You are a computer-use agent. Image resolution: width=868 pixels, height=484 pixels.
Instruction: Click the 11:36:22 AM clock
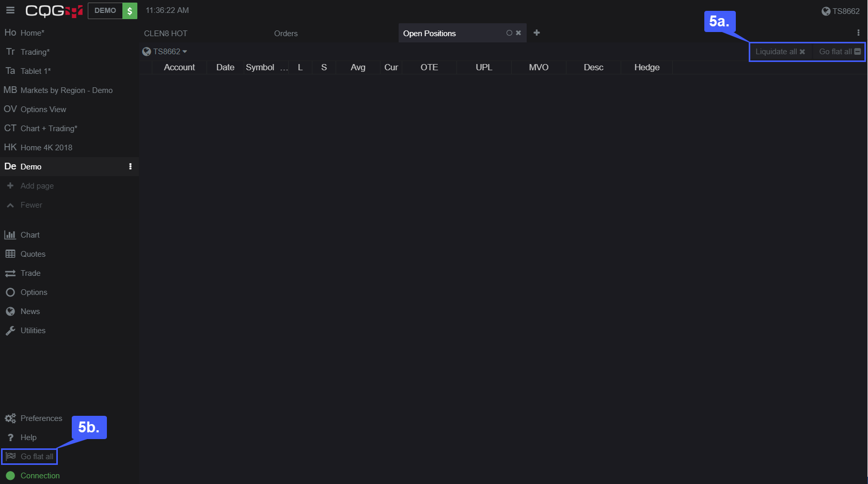167,10
